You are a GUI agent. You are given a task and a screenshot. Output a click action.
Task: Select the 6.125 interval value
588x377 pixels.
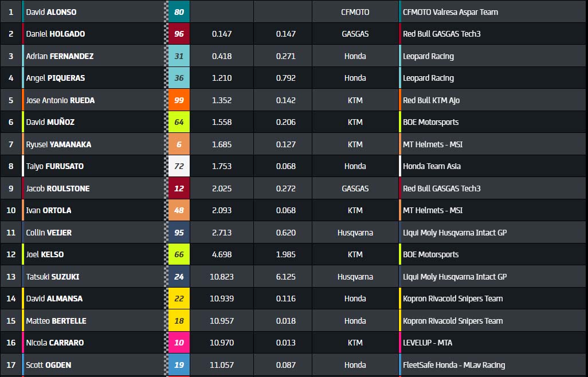(x=286, y=277)
